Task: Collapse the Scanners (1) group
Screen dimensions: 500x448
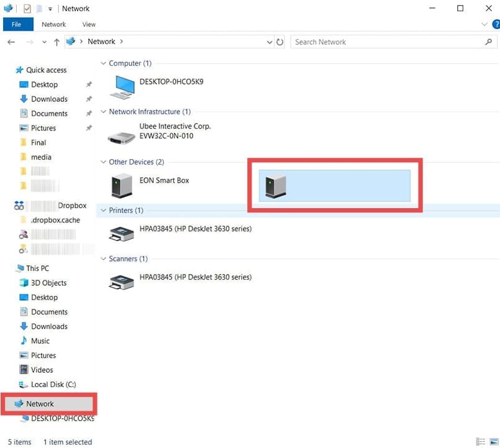Action: point(103,258)
